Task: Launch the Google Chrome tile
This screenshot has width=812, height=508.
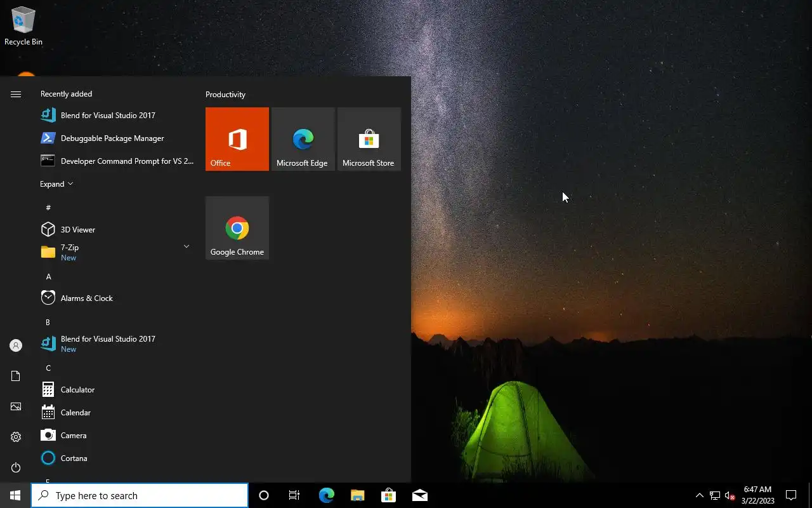Action: tap(237, 228)
